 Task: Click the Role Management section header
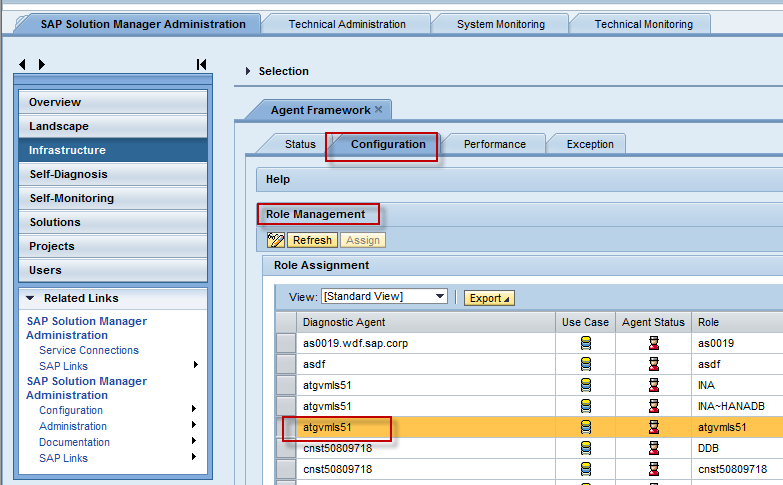click(x=519, y=214)
